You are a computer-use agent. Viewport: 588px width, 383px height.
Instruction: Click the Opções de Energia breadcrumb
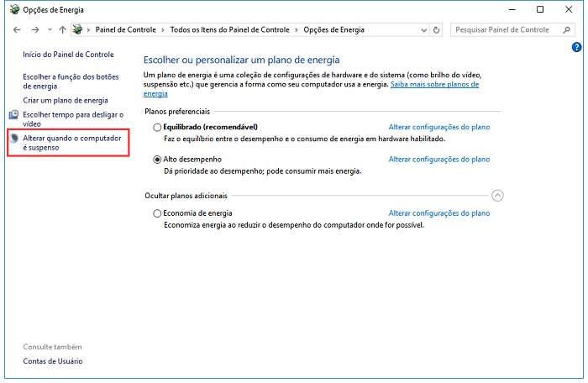(333, 29)
